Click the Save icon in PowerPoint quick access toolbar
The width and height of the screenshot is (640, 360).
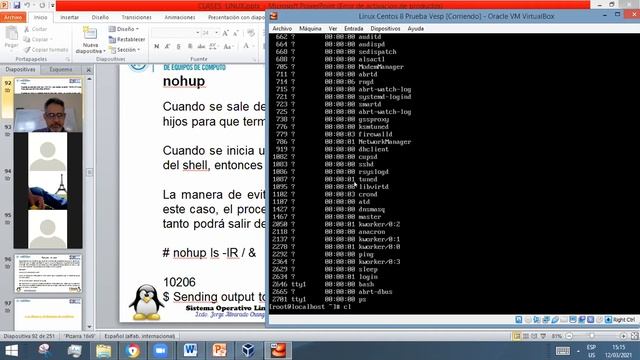pos(17,5)
